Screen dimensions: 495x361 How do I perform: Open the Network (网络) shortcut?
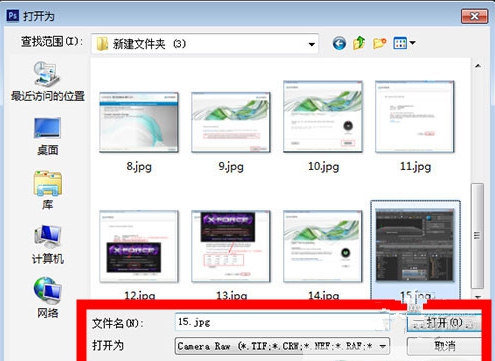(x=47, y=298)
